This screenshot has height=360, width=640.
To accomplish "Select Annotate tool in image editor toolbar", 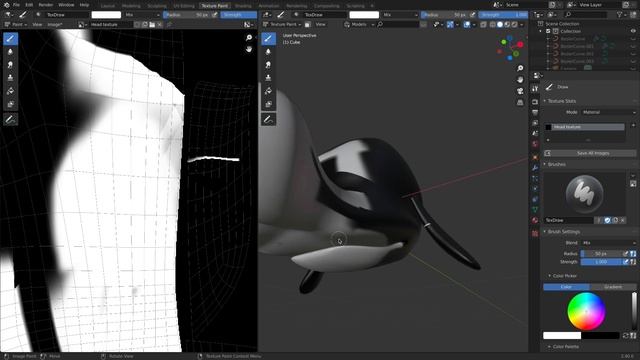I will pyautogui.click(x=11, y=120).
